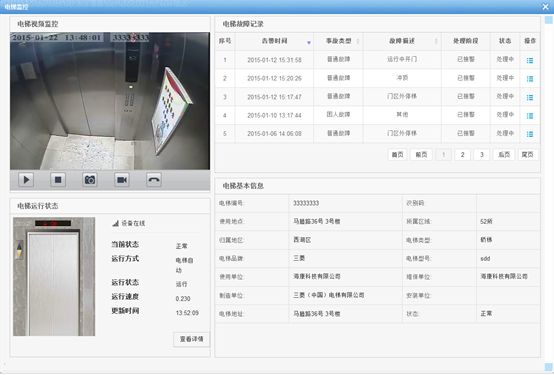
Task: Go to 尾页 last page
Action: coord(528,154)
